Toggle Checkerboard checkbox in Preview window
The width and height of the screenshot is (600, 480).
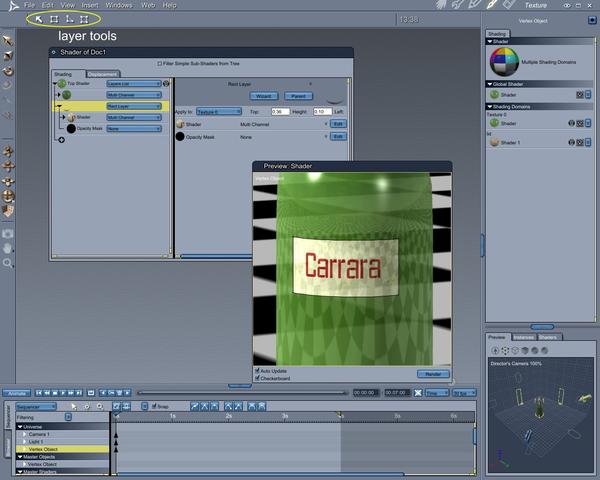pyautogui.click(x=258, y=378)
